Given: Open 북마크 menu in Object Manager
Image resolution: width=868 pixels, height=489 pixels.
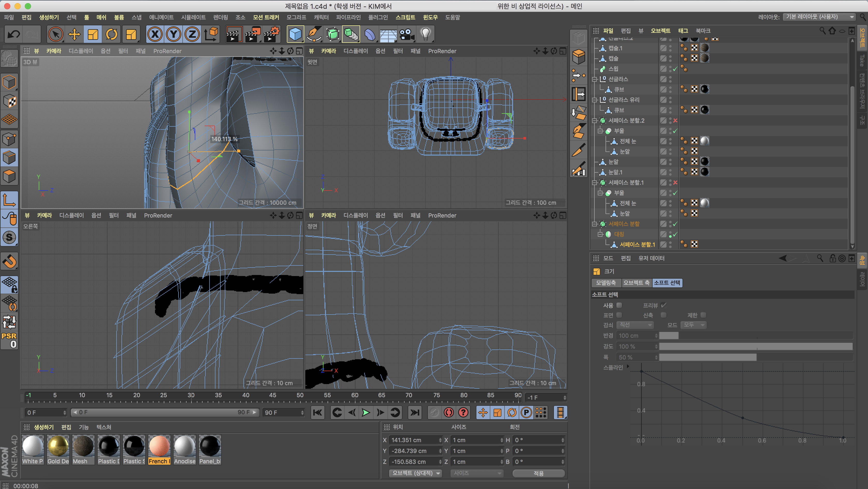Looking at the screenshot, I should (x=703, y=31).
